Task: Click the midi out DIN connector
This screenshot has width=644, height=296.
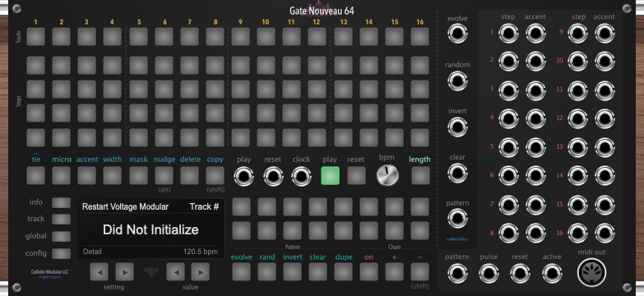Action: point(592,272)
